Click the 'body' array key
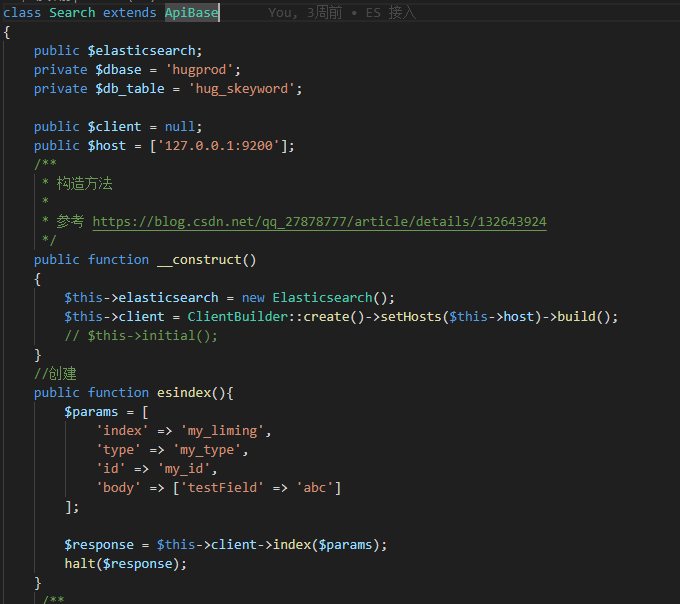The width and height of the screenshot is (680, 604). tap(118, 488)
